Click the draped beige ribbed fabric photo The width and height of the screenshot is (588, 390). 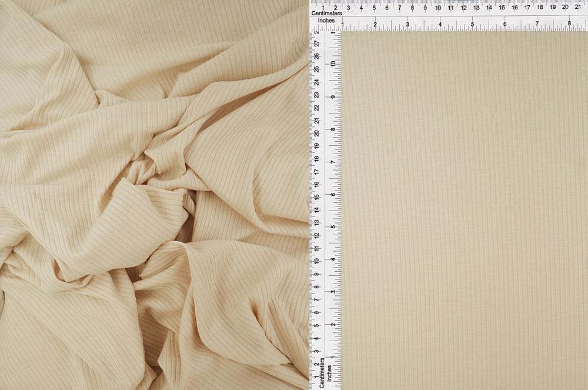[155, 195]
